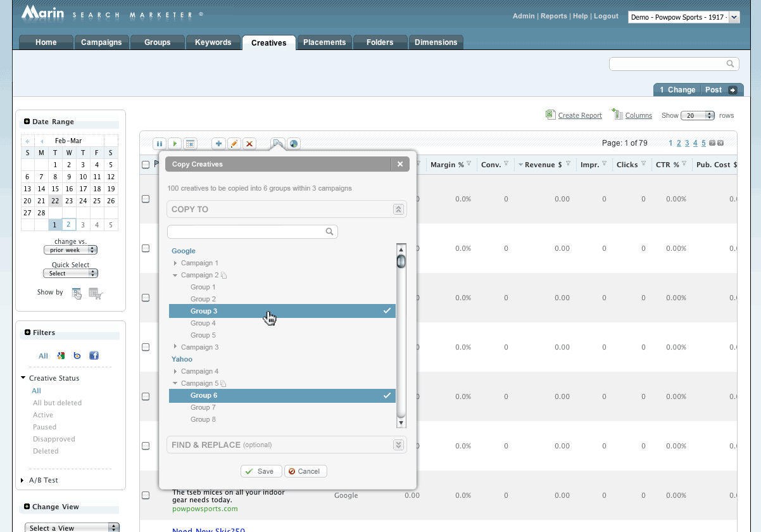Image resolution: width=761 pixels, height=532 pixels.
Task: Close the Copy Creatives dialog
Action: coord(400,164)
